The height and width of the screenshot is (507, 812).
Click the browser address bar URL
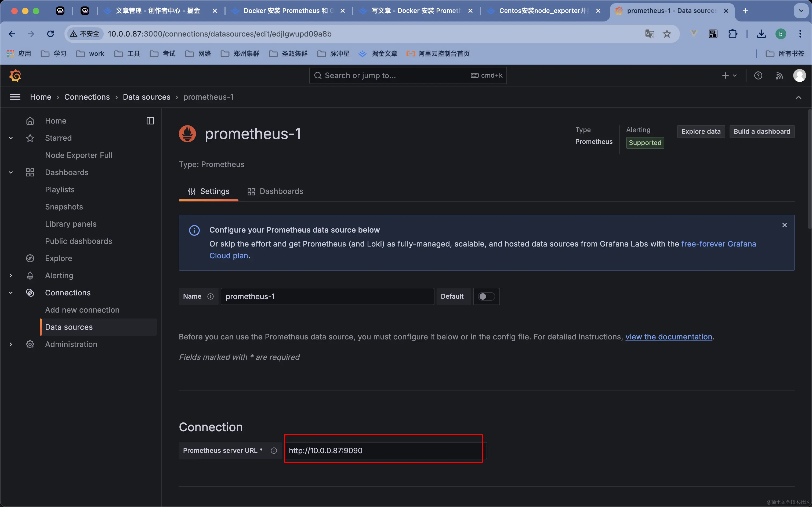click(x=220, y=34)
